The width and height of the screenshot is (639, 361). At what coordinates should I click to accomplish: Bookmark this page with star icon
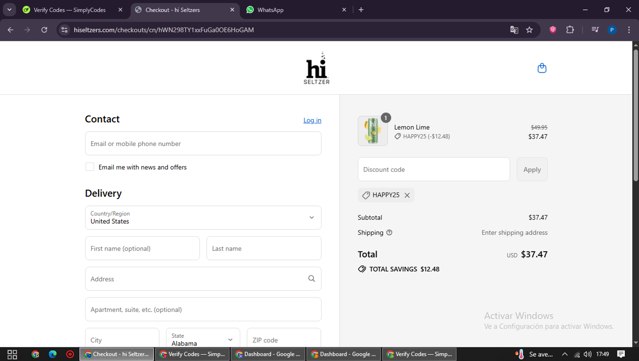click(529, 30)
